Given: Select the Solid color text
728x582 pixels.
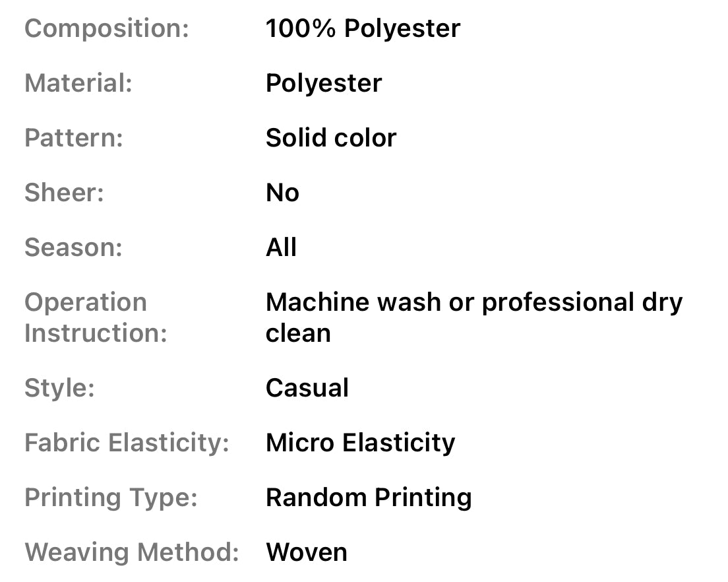Looking at the screenshot, I should (x=331, y=138).
